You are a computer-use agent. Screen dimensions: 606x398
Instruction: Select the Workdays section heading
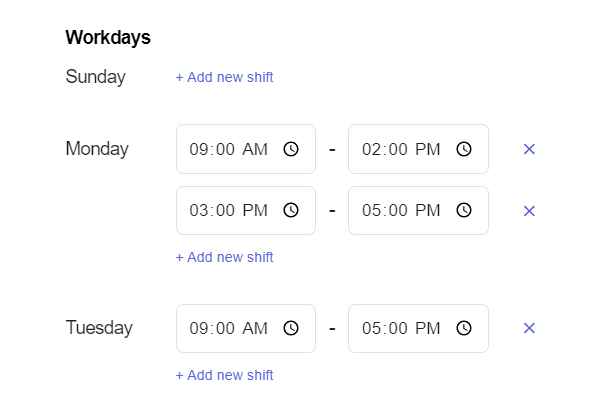pyautogui.click(x=108, y=38)
